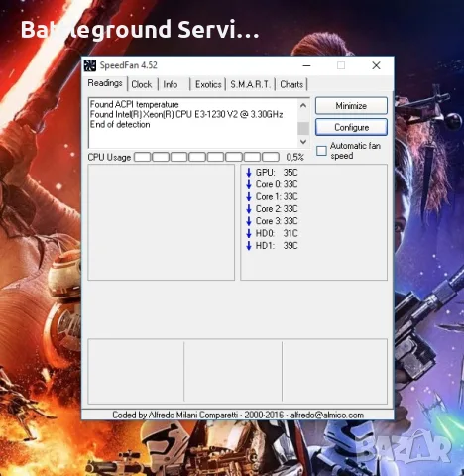Click the Core 0 33C reading
This screenshot has height=476, width=464.
pyautogui.click(x=277, y=184)
